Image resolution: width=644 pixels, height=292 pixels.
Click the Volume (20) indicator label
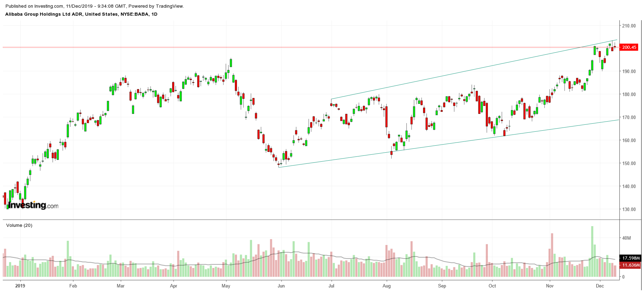pyautogui.click(x=19, y=225)
